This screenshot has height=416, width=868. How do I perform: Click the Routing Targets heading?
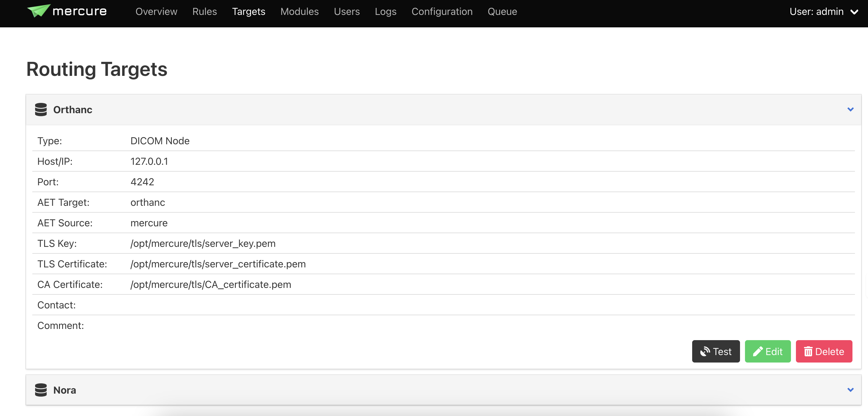click(x=97, y=69)
